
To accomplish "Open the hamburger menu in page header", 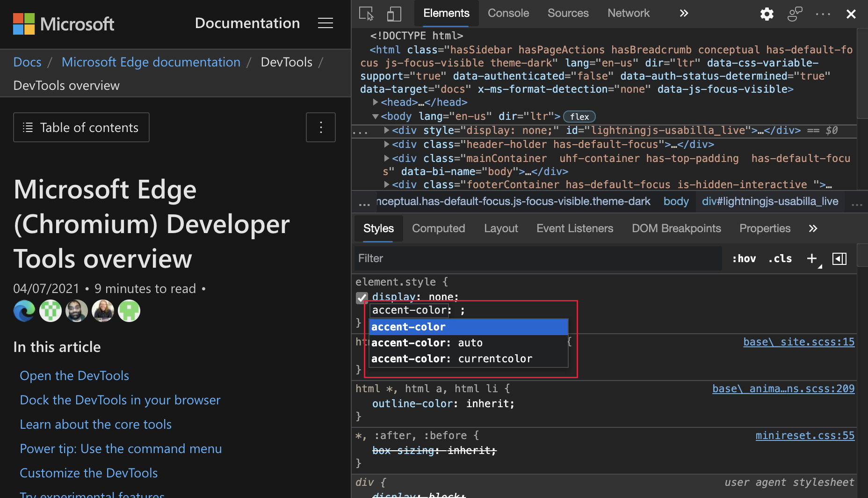I will click(x=325, y=23).
